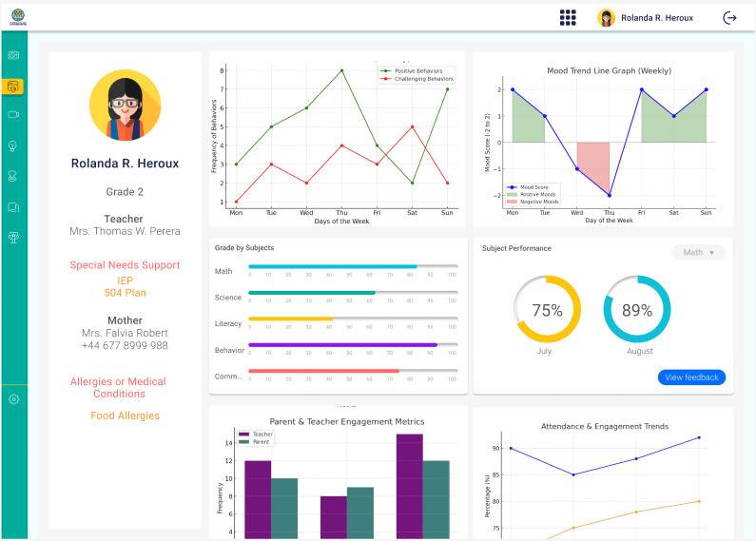
Task: Open Rolanda R. Heroux user menu
Action: 646,17
